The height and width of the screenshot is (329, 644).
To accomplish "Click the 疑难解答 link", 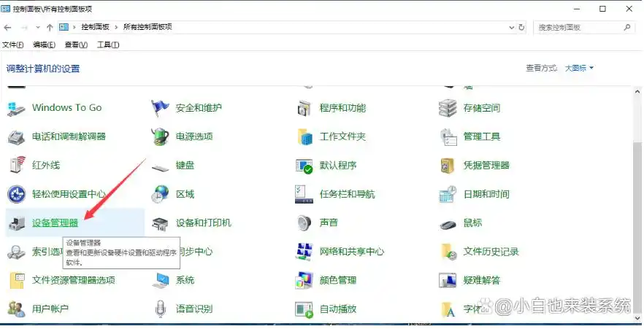I will (x=481, y=280).
